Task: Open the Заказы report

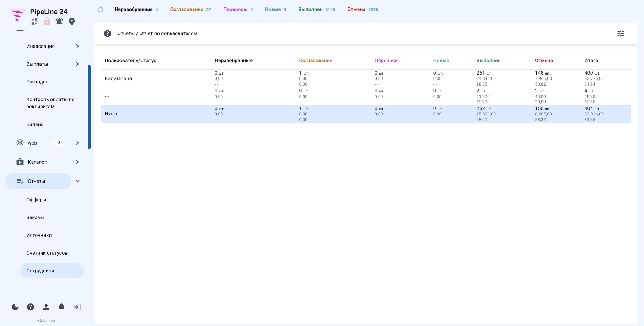Action: [x=35, y=217]
